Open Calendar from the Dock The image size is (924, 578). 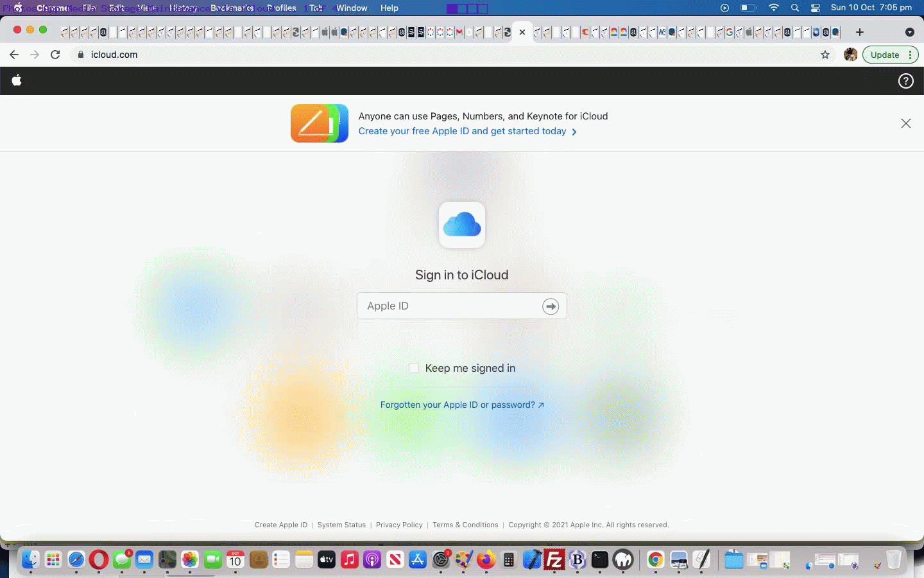pyautogui.click(x=235, y=560)
